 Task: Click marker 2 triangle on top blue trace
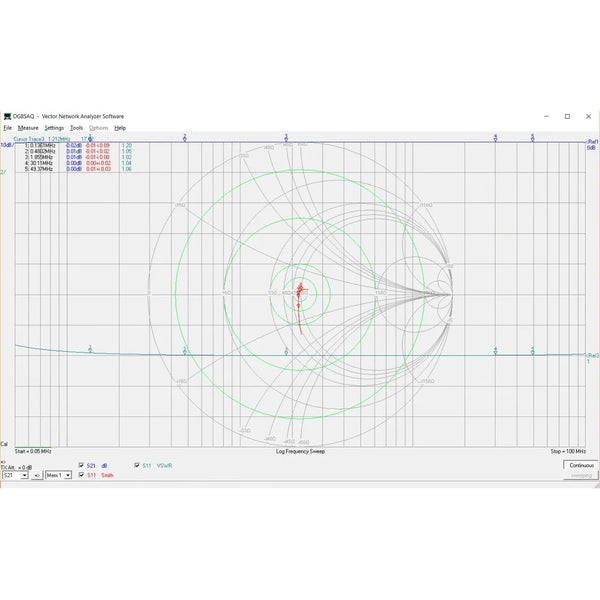pyautogui.click(x=186, y=138)
